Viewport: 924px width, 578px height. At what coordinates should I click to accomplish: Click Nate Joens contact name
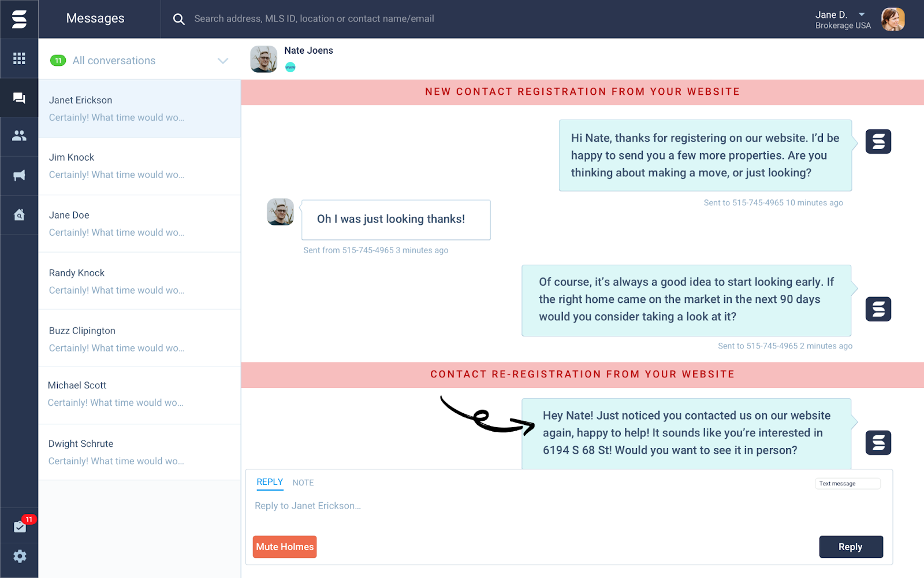[308, 51]
